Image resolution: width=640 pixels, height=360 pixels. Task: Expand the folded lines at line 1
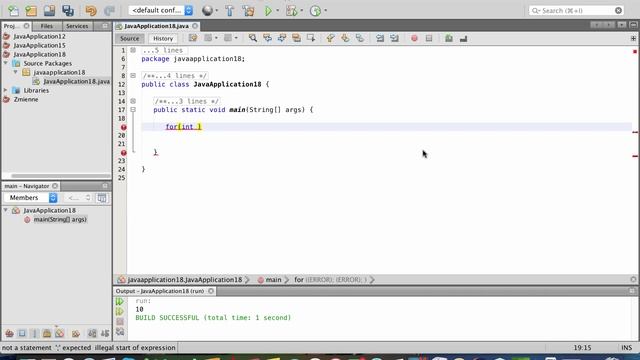tap(133, 50)
